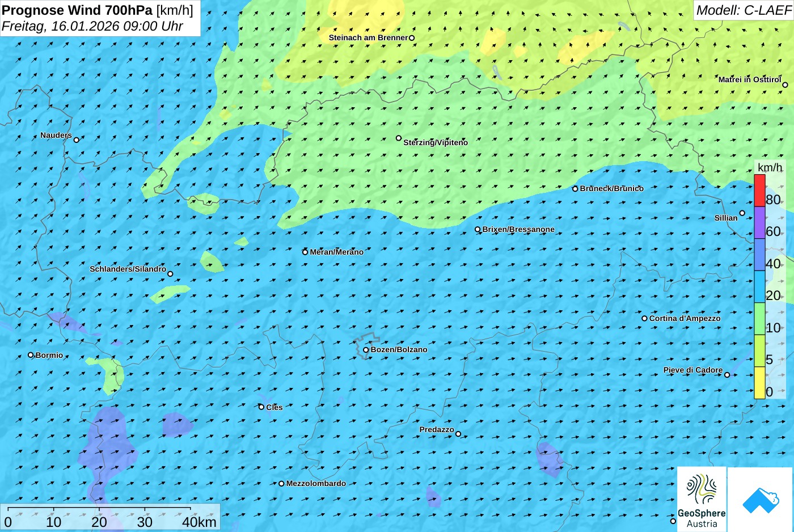
Task: Click the legend value '60'
Action: [x=773, y=231]
